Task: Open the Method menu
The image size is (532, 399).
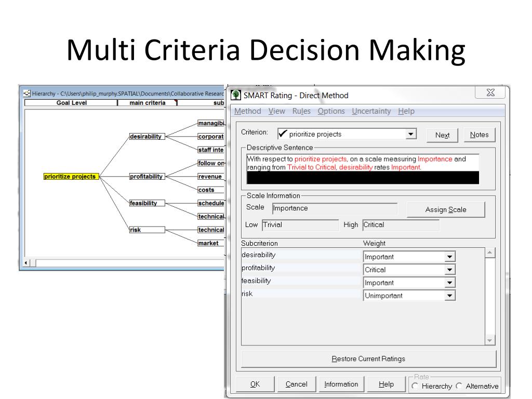Action: click(x=248, y=111)
